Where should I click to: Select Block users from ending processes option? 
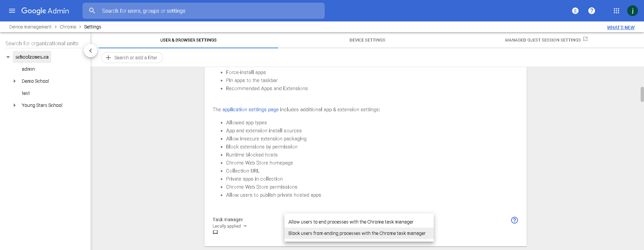click(x=357, y=233)
